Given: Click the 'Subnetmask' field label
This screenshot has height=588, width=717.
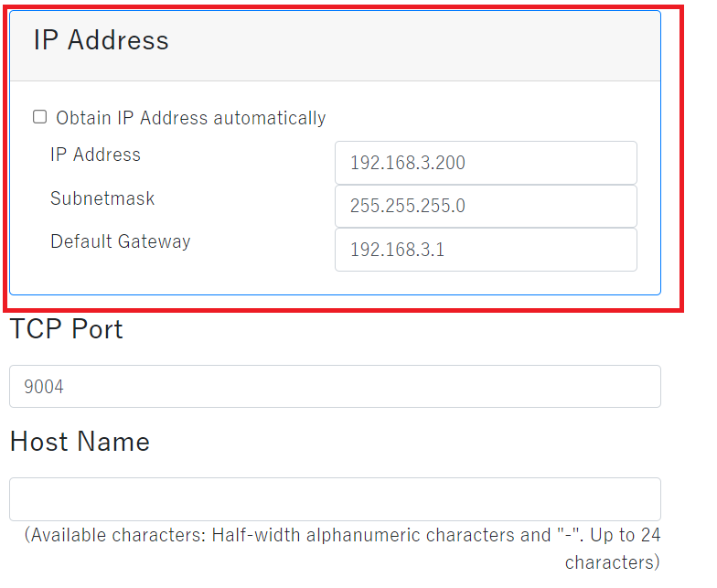Looking at the screenshot, I should 102,198.
